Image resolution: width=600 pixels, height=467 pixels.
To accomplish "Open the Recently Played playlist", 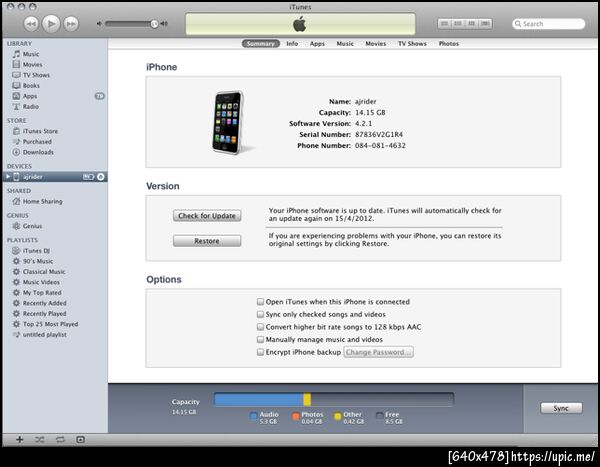I will coord(39,314).
